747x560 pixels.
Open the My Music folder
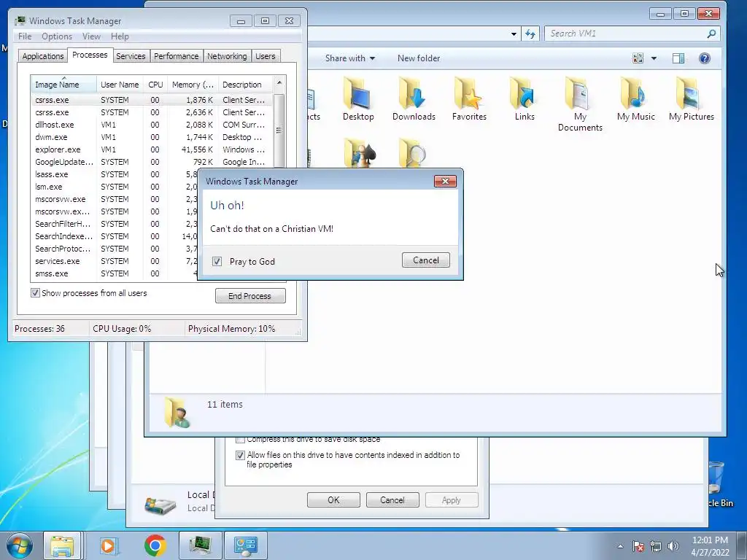coord(635,99)
